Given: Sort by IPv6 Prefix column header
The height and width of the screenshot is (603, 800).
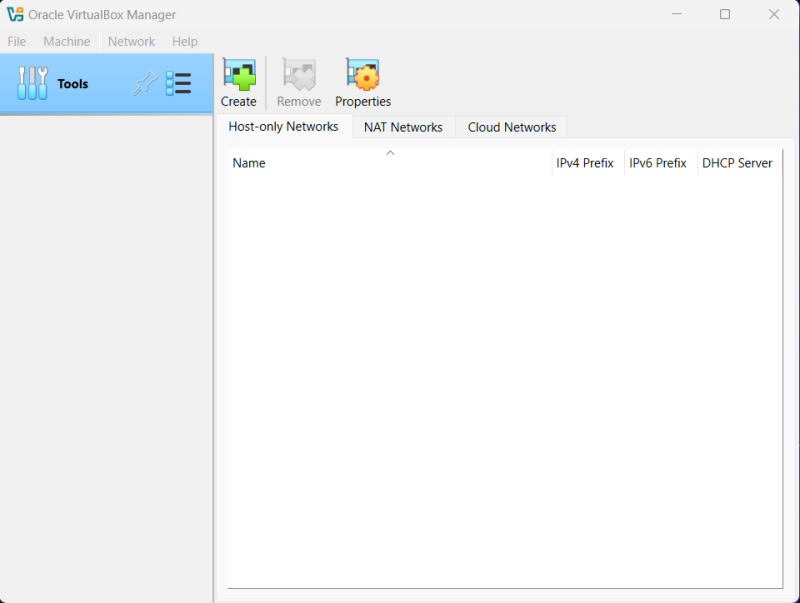Looking at the screenshot, I should 661,163.
